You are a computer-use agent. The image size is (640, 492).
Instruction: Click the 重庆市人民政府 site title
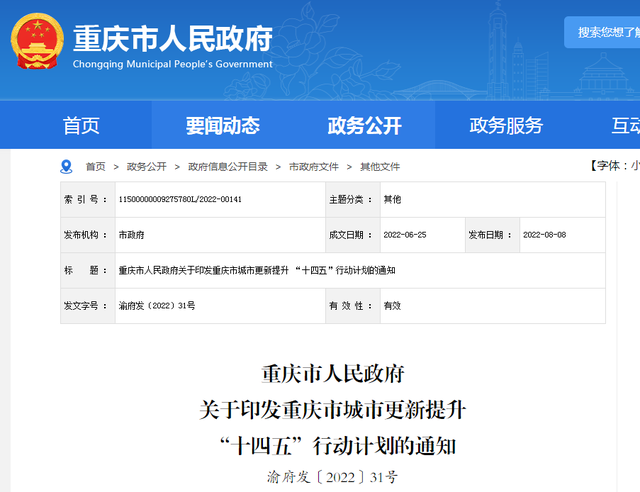click(173, 39)
